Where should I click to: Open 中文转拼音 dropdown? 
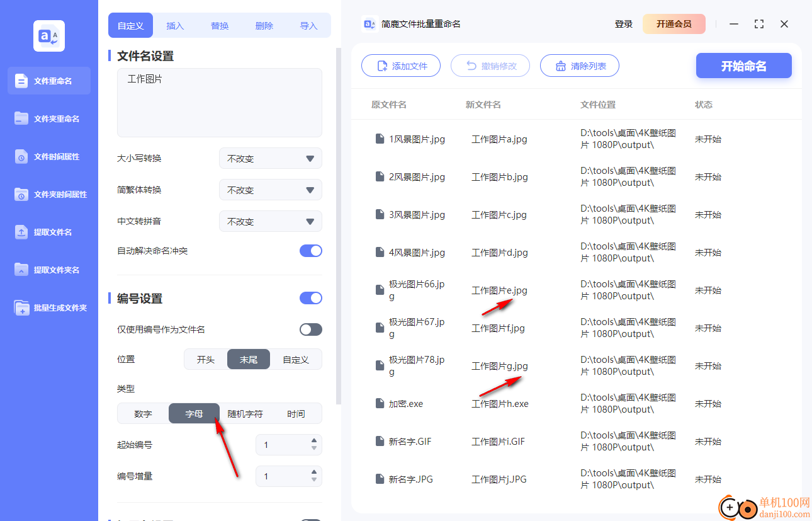click(271, 221)
